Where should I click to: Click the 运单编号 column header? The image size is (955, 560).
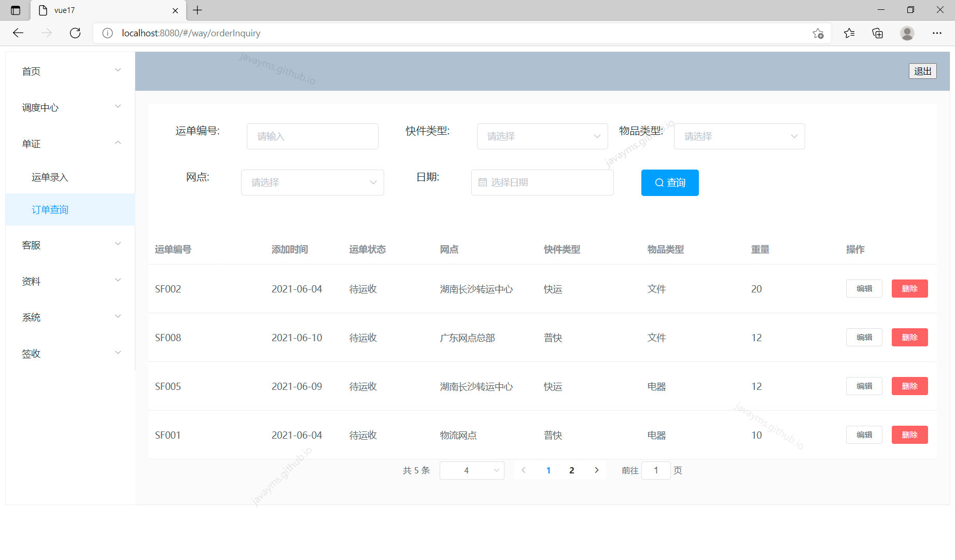(173, 249)
